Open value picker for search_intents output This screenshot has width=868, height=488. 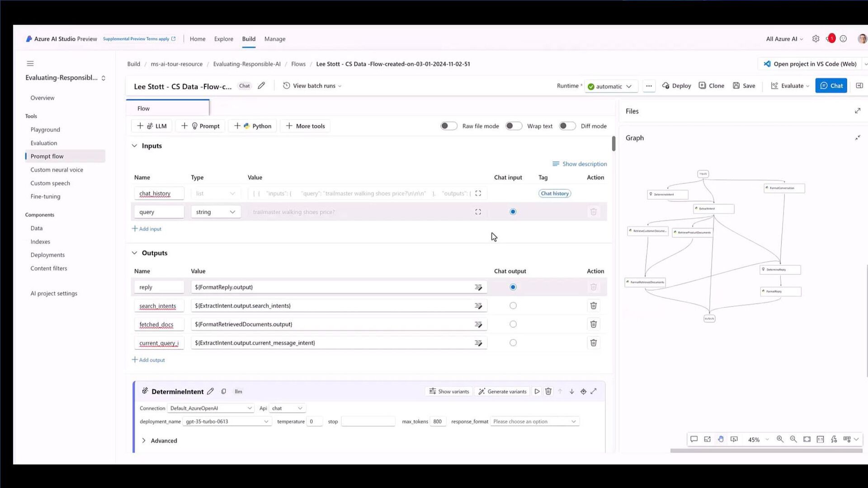(478, 306)
